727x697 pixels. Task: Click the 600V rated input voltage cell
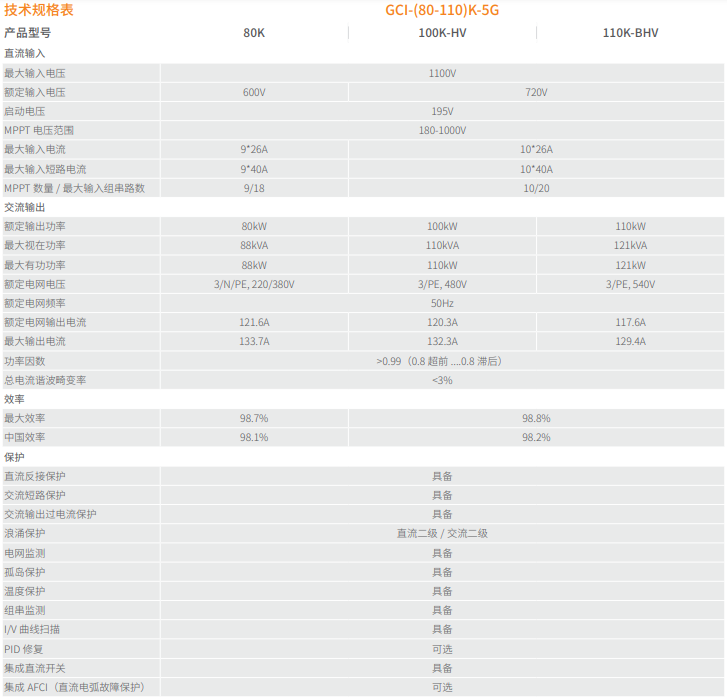254,92
